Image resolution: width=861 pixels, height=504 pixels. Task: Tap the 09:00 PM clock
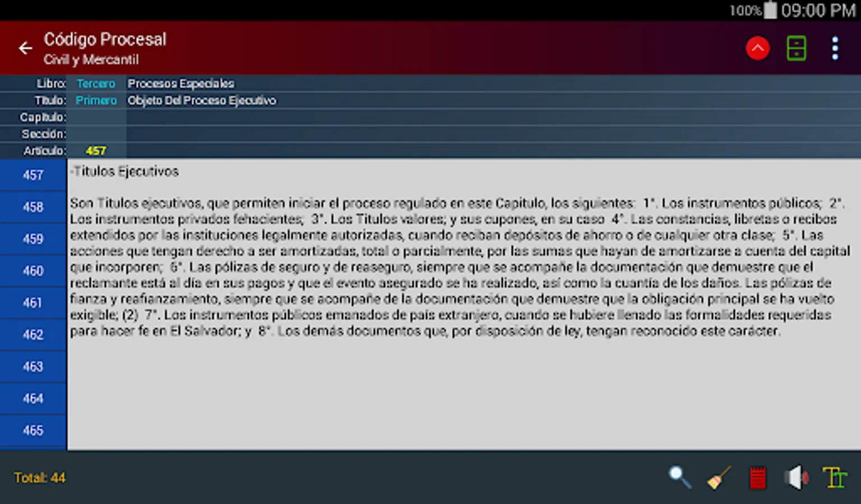(x=818, y=10)
